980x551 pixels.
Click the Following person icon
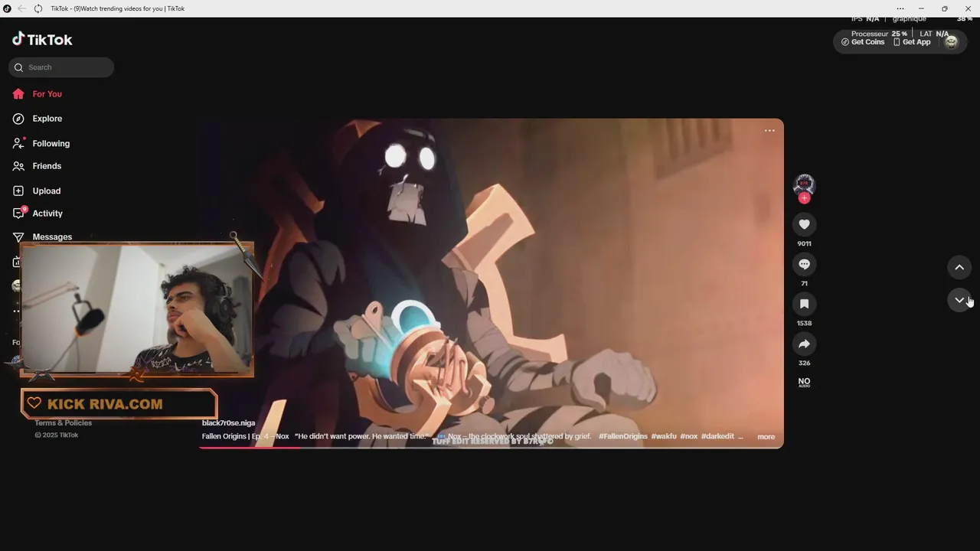[18, 143]
